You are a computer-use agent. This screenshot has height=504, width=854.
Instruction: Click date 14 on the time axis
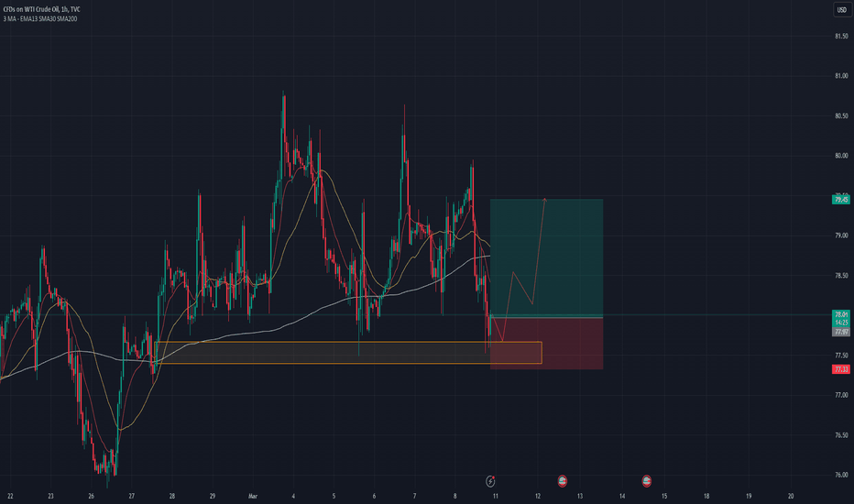click(x=622, y=497)
